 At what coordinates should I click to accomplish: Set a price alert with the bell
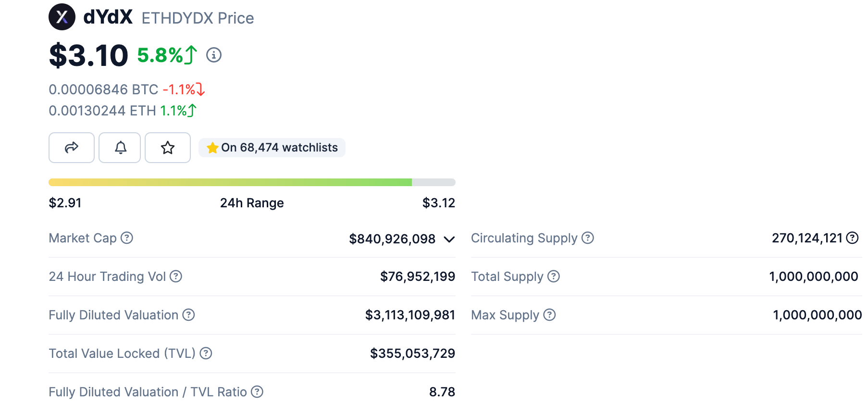click(x=120, y=148)
